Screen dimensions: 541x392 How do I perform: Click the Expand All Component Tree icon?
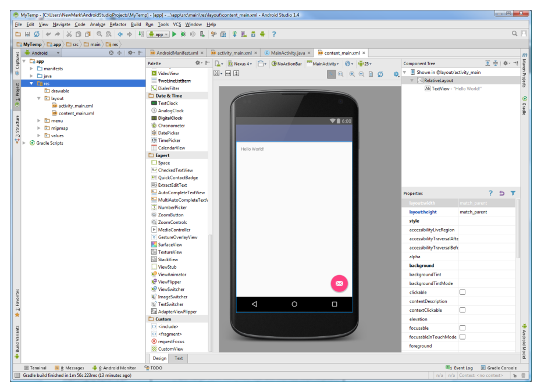tap(487, 63)
